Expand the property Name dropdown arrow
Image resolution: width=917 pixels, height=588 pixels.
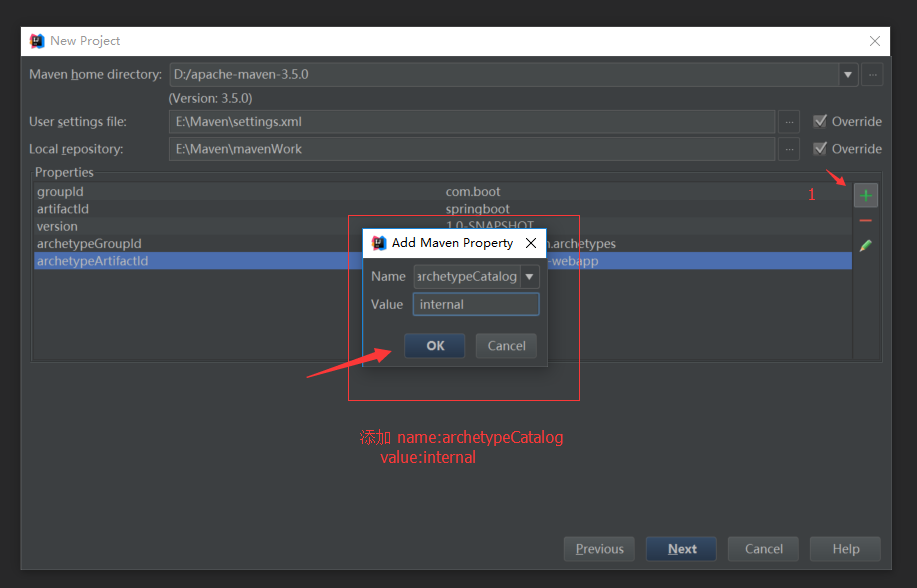529,277
